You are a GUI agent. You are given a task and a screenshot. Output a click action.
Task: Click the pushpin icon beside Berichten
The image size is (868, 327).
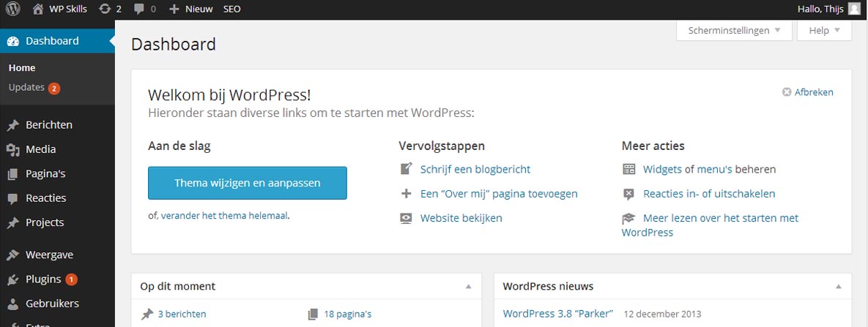pos(12,126)
